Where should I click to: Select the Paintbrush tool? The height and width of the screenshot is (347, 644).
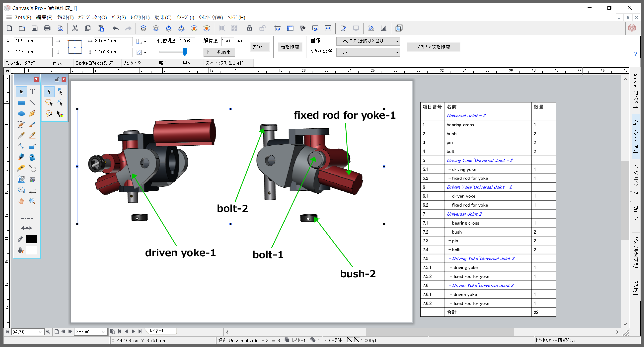32,125
